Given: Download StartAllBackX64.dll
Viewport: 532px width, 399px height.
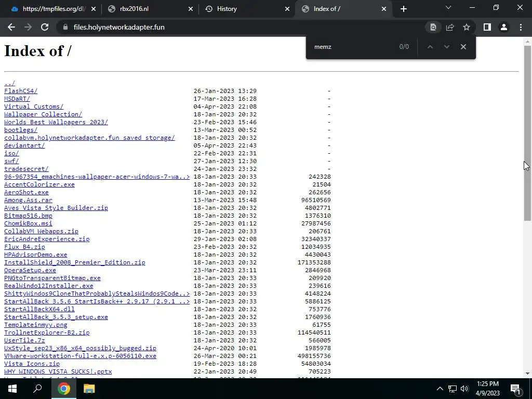Looking at the screenshot, I should (x=39, y=310).
